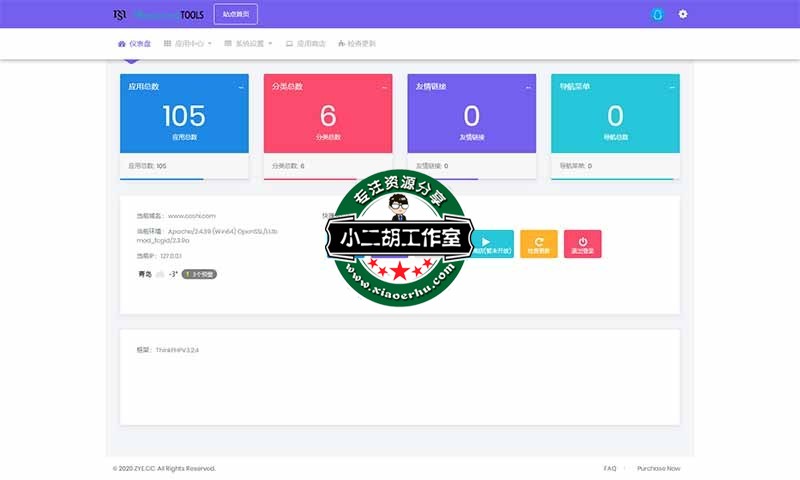Expand the 系统设置 dropdown menu

[248, 44]
